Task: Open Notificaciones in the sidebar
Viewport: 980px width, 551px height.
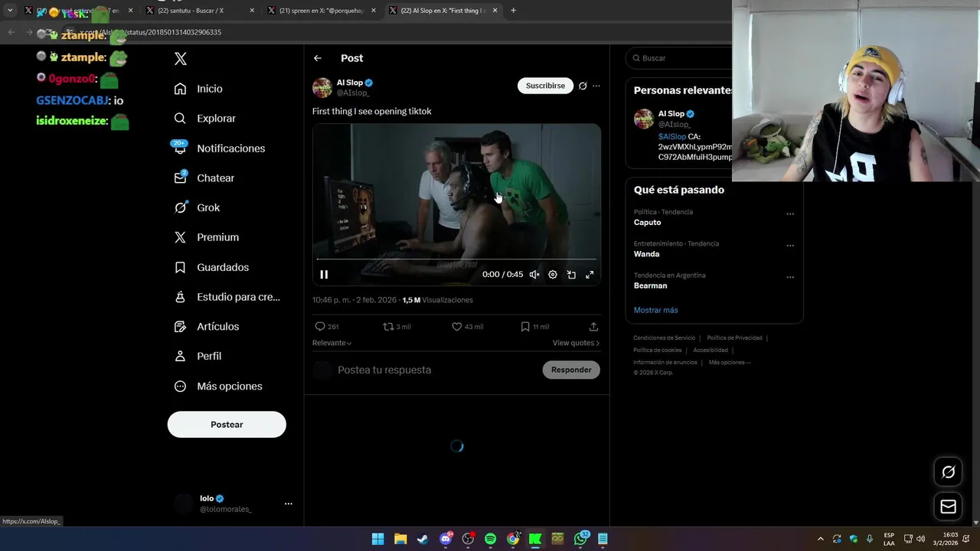Action: (219, 148)
